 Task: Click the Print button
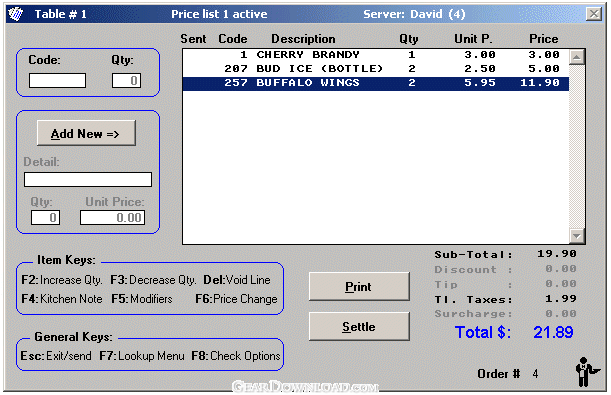359,286
